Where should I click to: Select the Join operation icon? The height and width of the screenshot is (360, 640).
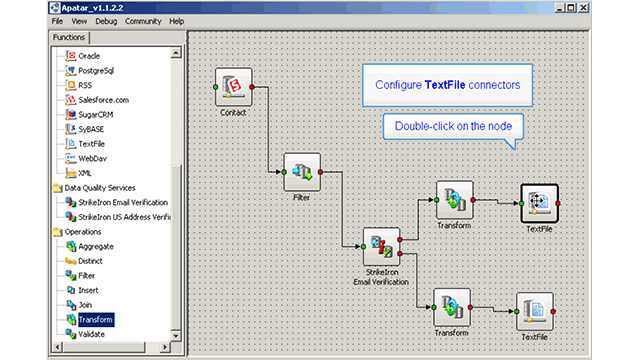coord(71,305)
